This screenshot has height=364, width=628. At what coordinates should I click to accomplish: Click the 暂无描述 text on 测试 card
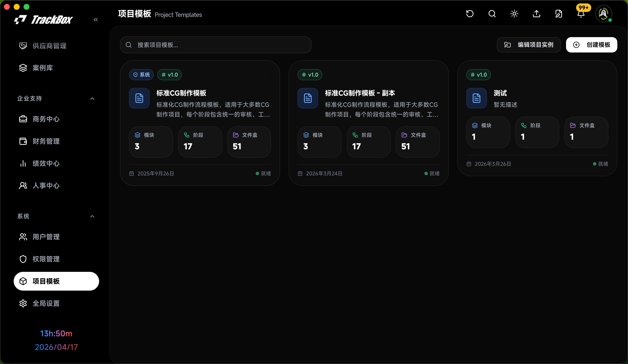505,105
